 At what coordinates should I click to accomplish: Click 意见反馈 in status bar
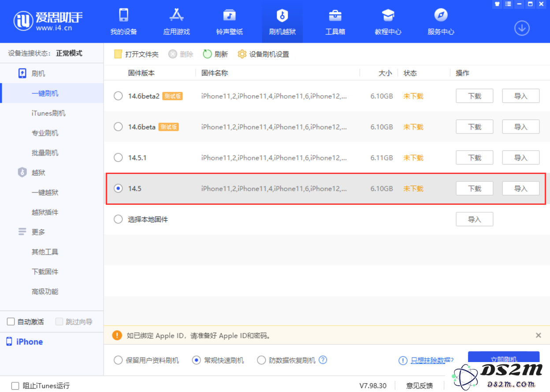click(420, 386)
